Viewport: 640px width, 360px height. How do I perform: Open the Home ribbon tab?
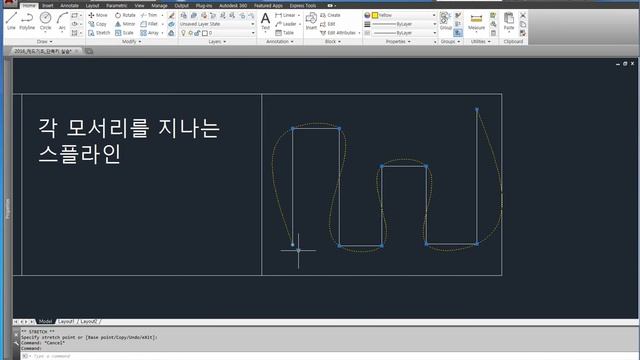(x=29, y=6)
